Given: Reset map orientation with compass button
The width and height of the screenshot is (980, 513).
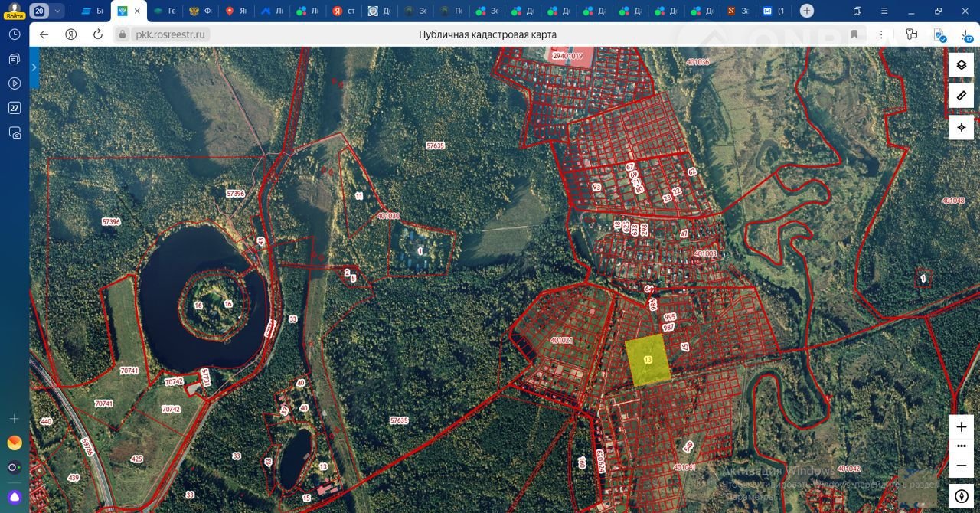Looking at the screenshot, I should (x=962, y=495).
